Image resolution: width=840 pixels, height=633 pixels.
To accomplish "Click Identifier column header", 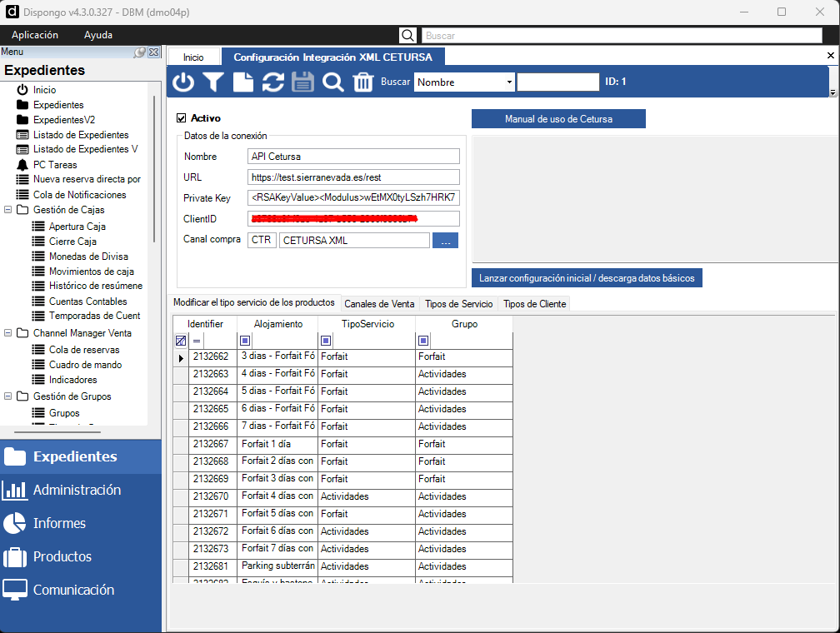I will click(x=205, y=324).
